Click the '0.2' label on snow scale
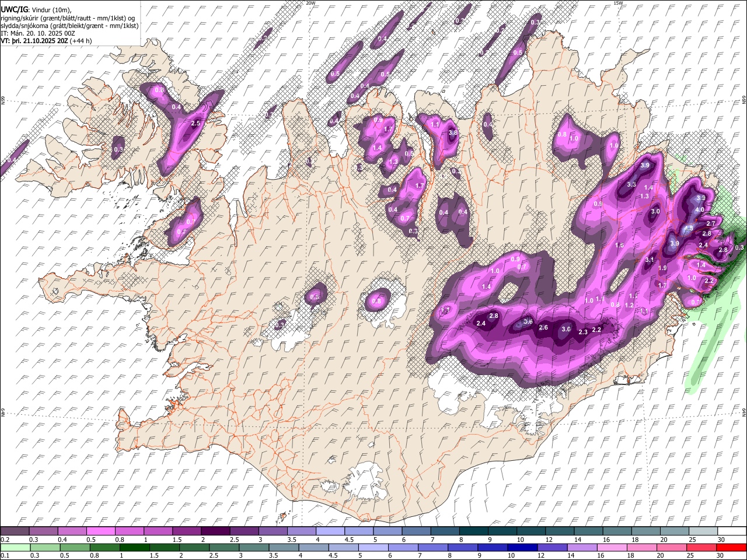747x560 pixels. tap(5, 540)
